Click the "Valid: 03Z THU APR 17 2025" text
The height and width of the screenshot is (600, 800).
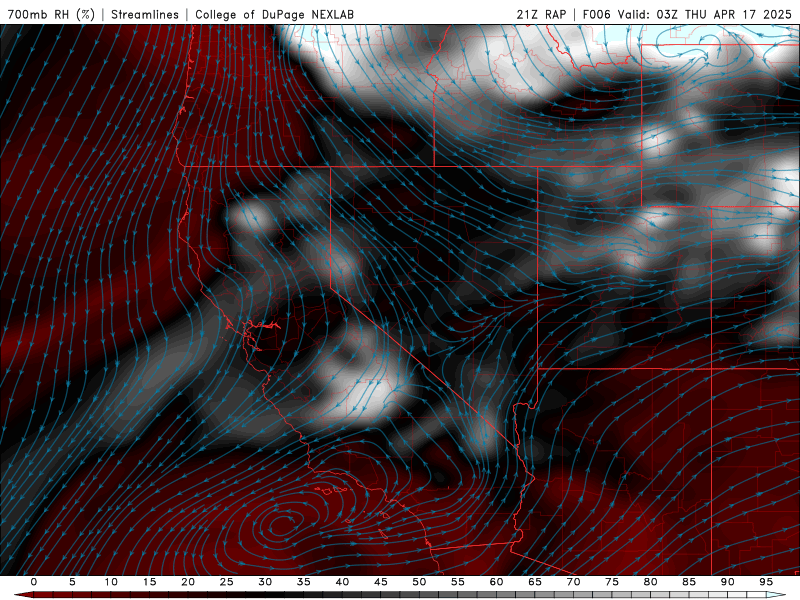tap(705, 14)
